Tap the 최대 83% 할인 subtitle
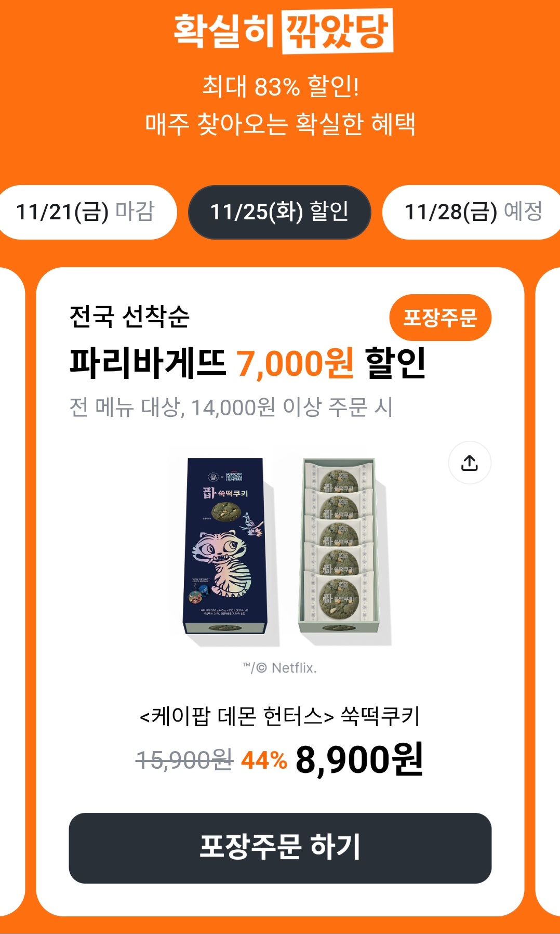The image size is (560, 934). (x=281, y=86)
